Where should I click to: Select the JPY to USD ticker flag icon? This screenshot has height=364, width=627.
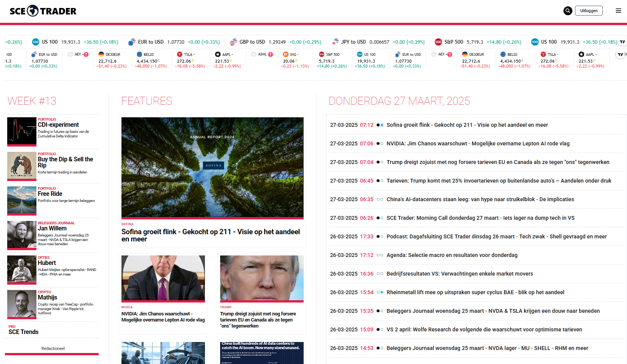click(x=335, y=42)
